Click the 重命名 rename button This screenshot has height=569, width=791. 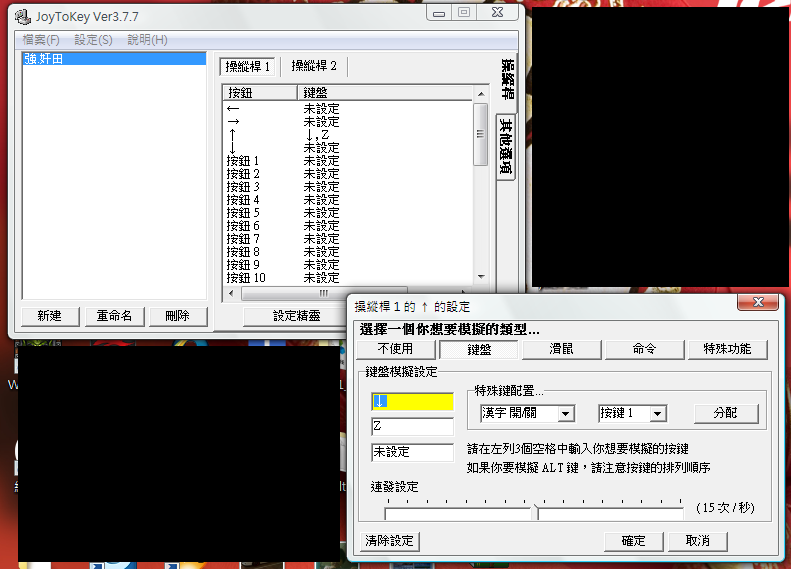click(x=115, y=316)
